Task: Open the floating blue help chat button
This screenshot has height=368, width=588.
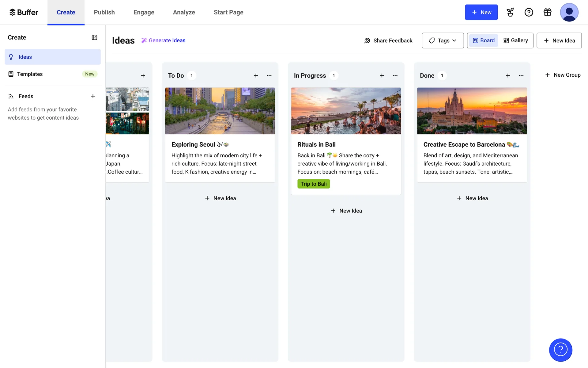Action: tap(560, 350)
